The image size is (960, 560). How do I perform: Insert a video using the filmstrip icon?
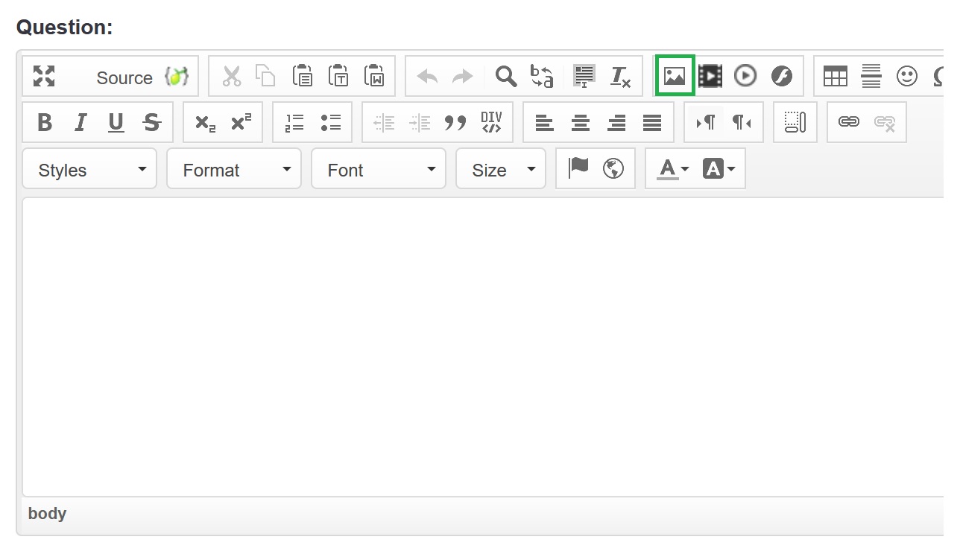pos(710,76)
